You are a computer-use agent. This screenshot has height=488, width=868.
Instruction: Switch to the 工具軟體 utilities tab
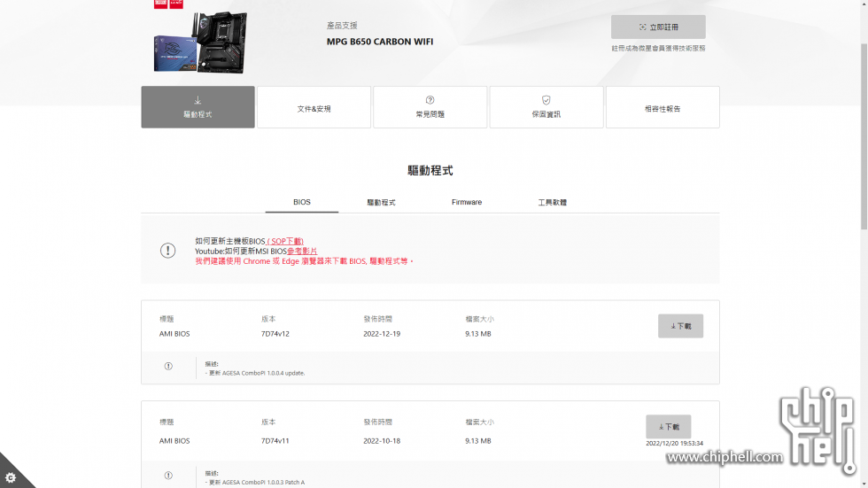[x=553, y=203]
